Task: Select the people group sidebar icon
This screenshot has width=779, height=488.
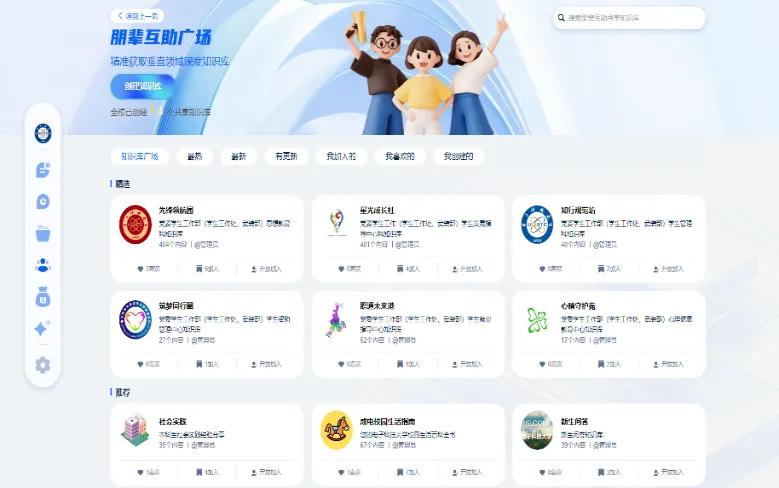Action: click(x=43, y=265)
